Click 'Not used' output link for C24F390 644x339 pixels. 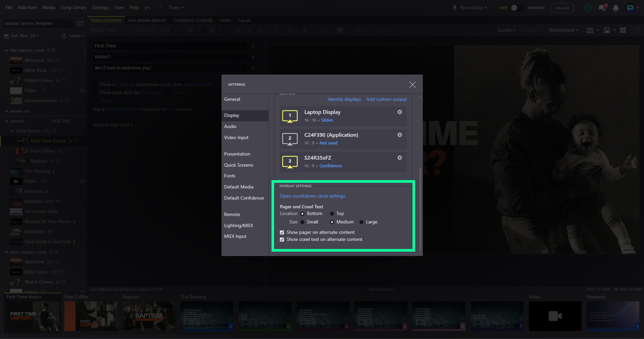pyautogui.click(x=328, y=143)
